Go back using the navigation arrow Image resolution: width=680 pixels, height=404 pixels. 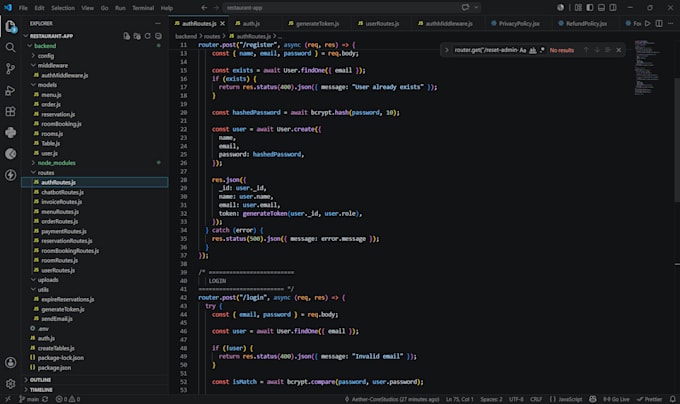(204, 7)
